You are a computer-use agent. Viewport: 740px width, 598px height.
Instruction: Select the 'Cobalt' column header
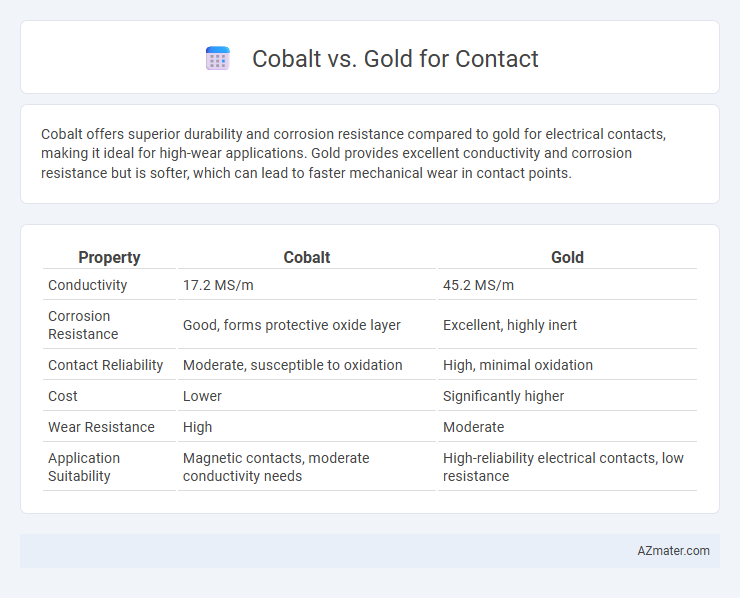tap(307, 257)
